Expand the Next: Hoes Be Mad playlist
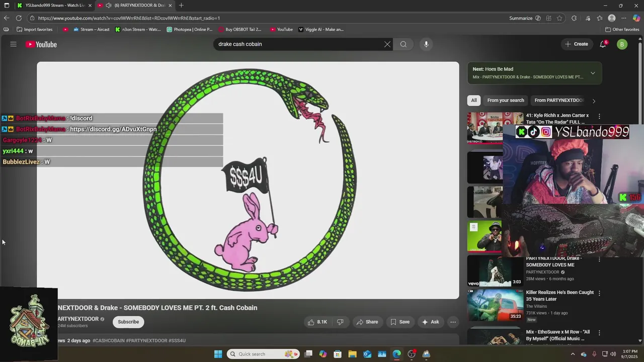The width and height of the screenshot is (644, 362). click(593, 73)
